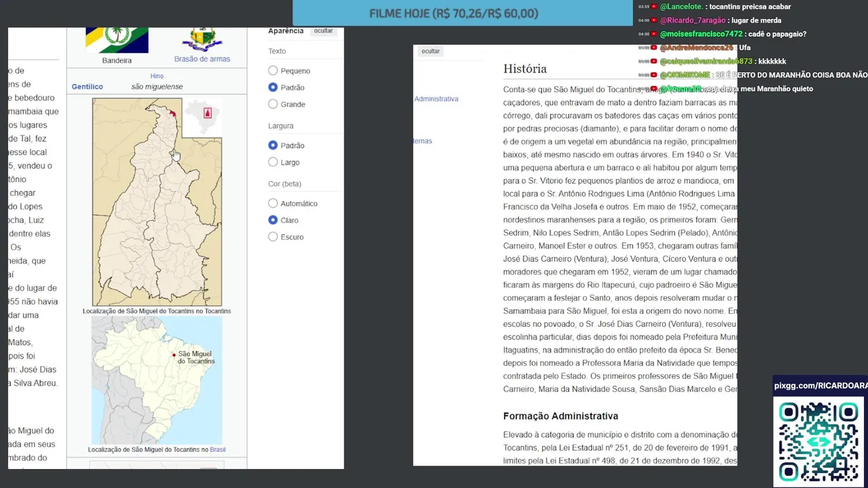Select Grande text size
The image size is (868, 488).
(273, 104)
